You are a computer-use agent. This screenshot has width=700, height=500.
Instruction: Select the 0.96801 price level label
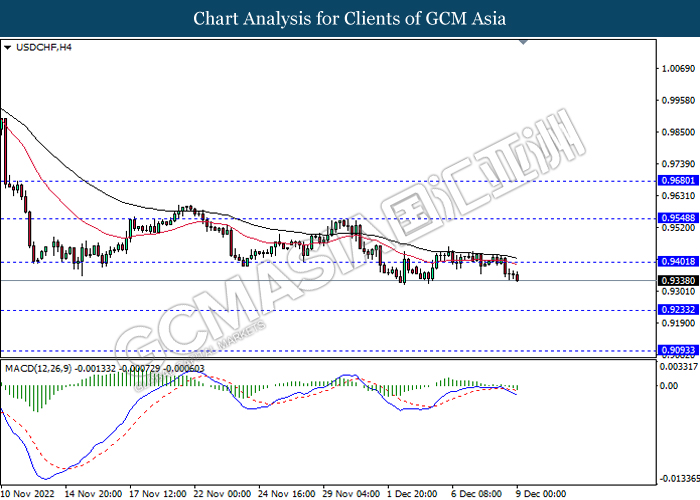(x=678, y=180)
